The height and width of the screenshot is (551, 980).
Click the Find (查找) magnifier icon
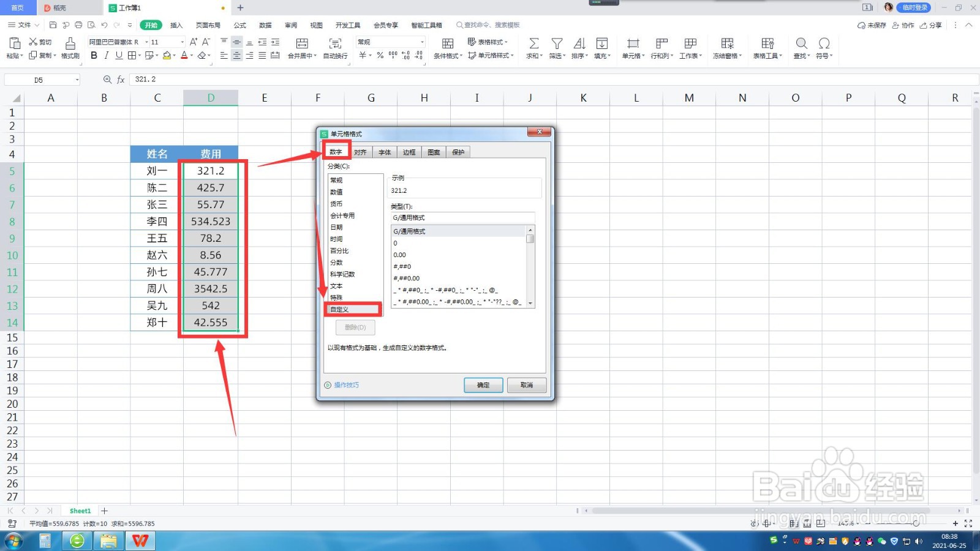click(x=801, y=43)
